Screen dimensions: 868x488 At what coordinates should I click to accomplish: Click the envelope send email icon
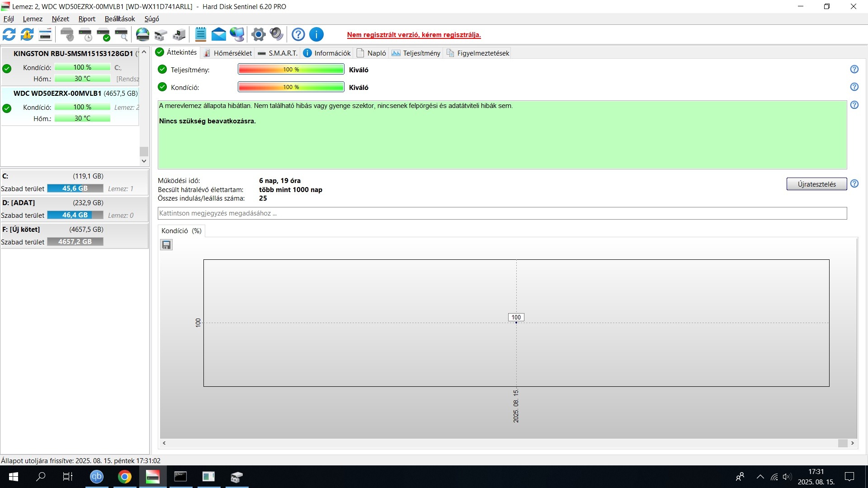click(218, 34)
